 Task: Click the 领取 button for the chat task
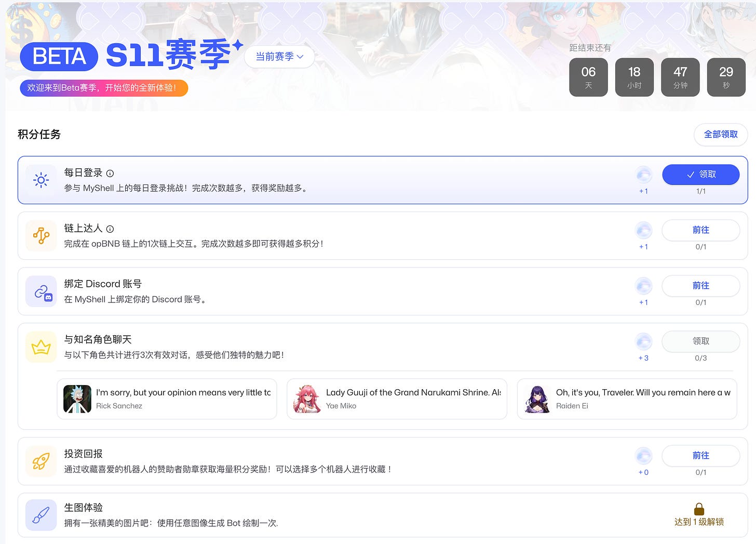pos(700,341)
